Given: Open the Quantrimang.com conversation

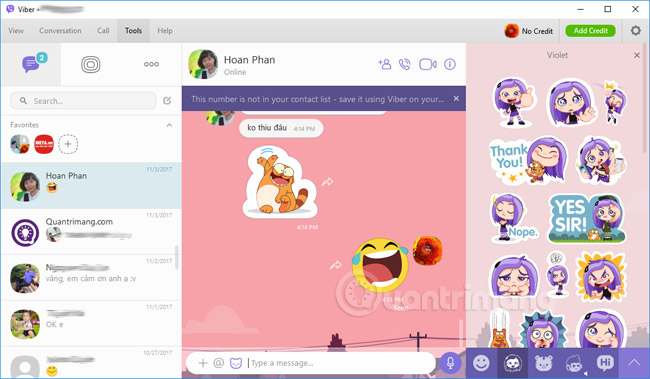Looking at the screenshot, I should click(91, 231).
